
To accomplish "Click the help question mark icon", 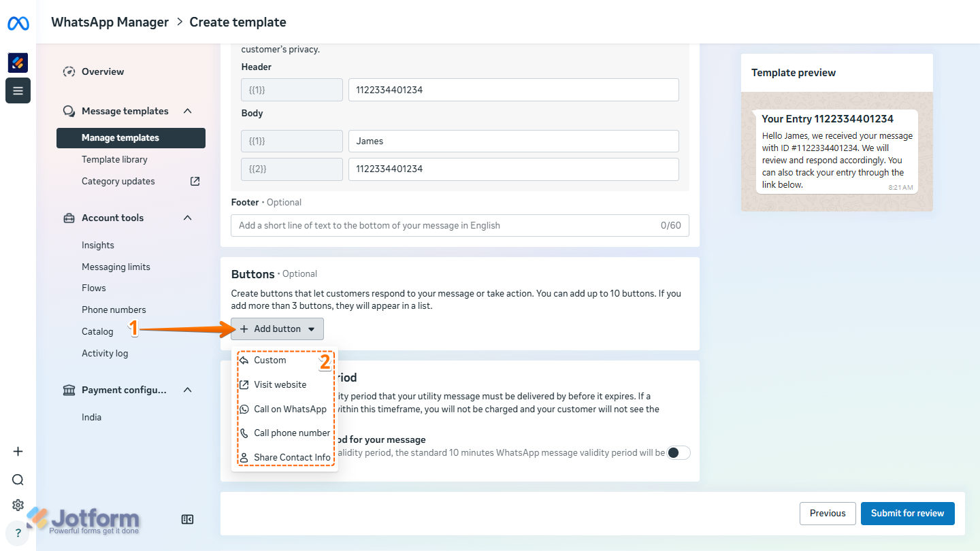I will coord(18,533).
